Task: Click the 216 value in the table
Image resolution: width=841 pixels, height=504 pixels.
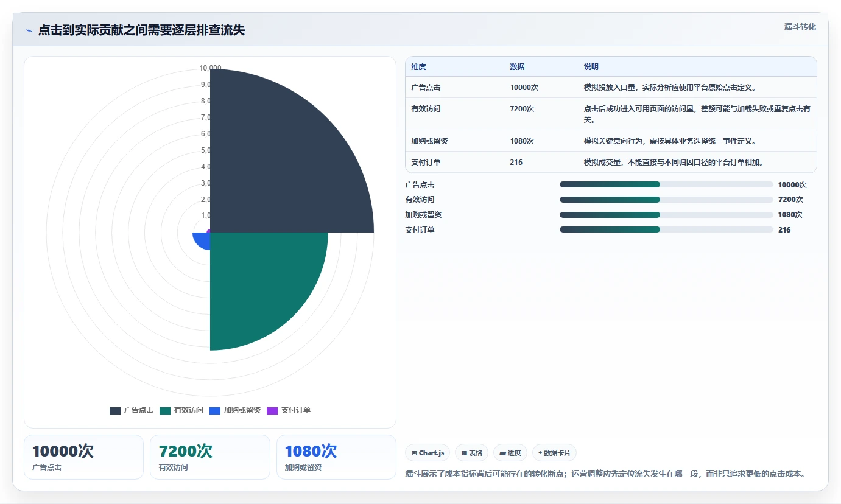Action: 516,162
